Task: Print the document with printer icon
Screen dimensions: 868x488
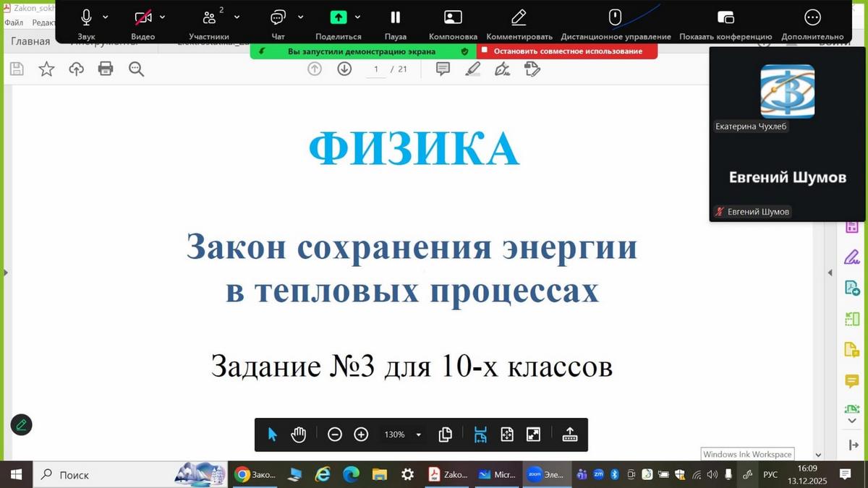Action: click(106, 69)
